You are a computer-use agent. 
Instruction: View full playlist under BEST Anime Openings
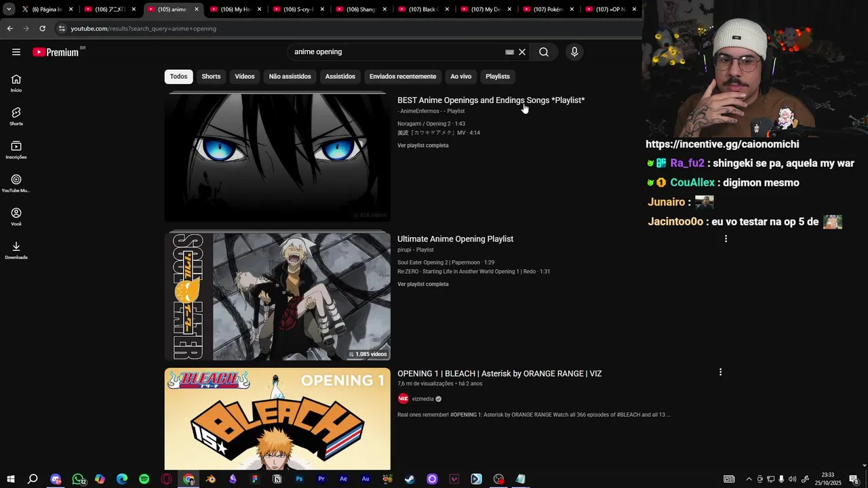click(x=423, y=146)
